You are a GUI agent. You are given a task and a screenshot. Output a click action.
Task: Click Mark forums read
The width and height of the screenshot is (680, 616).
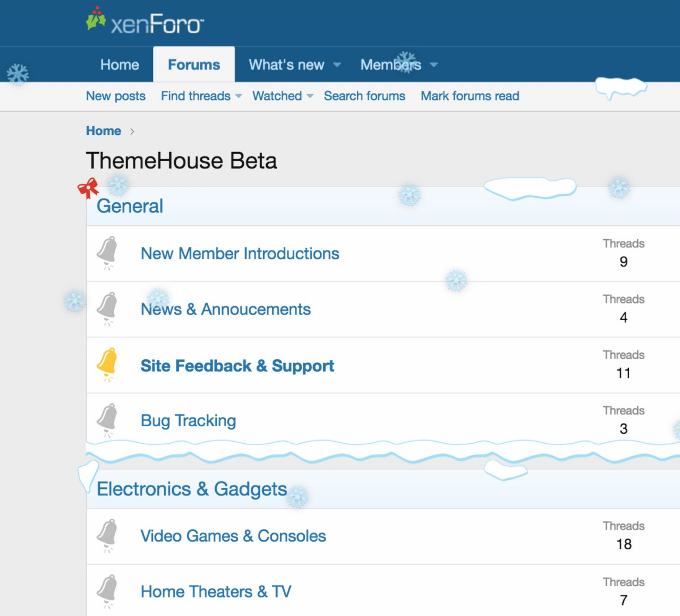(470, 96)
